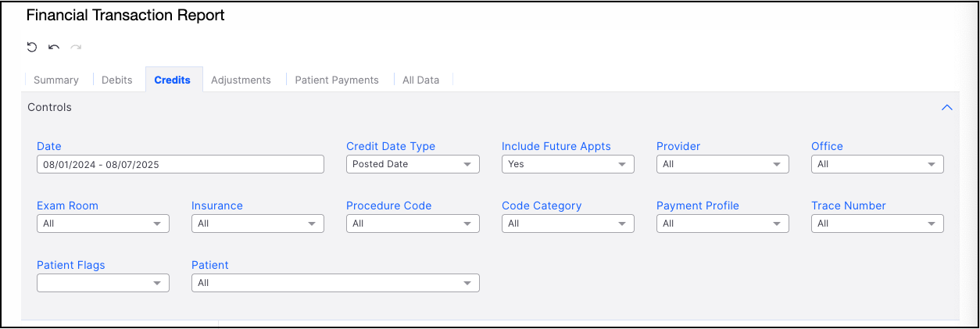Click the undo arrow icon
Screen dimensions: 980x329
(x=54, y=47)
